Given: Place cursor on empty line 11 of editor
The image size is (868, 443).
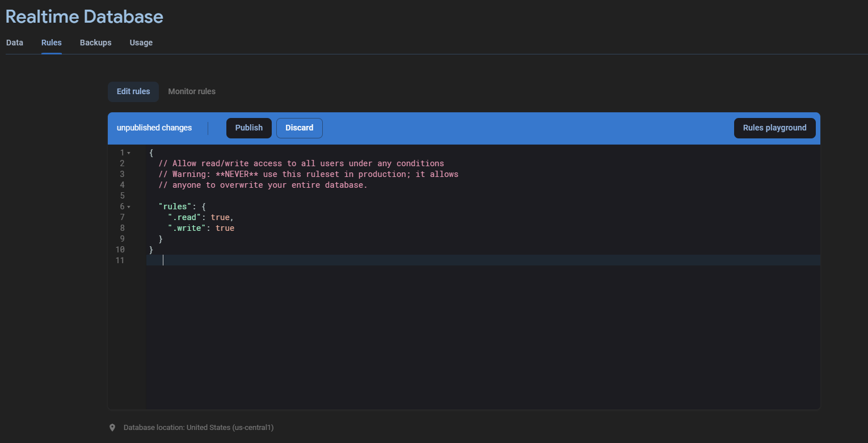Looking at the screenshot, I should pos(482,260).
